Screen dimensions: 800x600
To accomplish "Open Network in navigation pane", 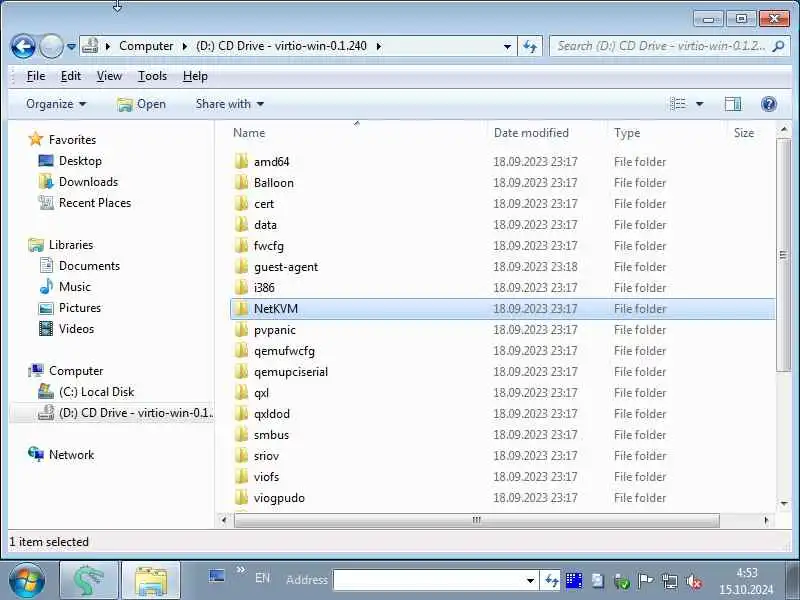I will (x=71, y=455).
